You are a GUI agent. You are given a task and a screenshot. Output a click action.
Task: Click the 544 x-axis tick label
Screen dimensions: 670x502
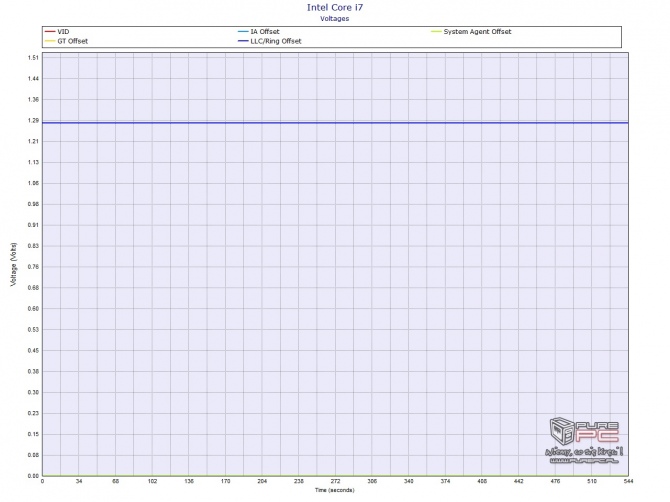pyautogui.click(x=628, y=481)
